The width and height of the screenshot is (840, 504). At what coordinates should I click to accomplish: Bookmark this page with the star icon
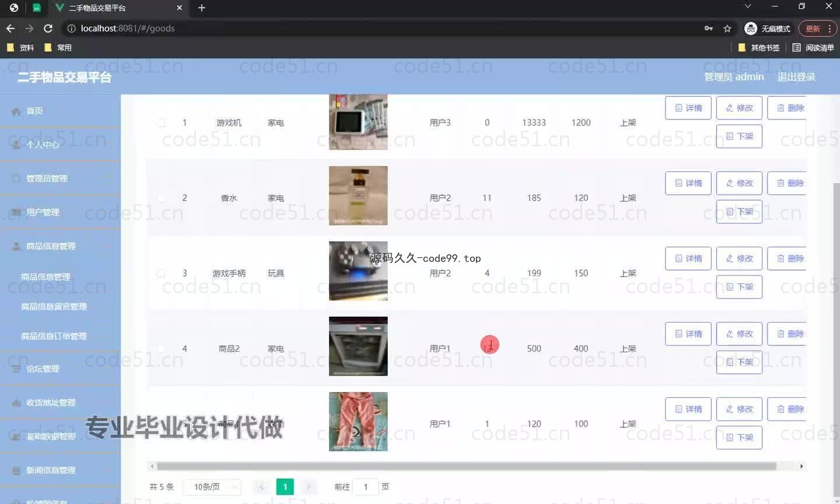pos(727,28)
